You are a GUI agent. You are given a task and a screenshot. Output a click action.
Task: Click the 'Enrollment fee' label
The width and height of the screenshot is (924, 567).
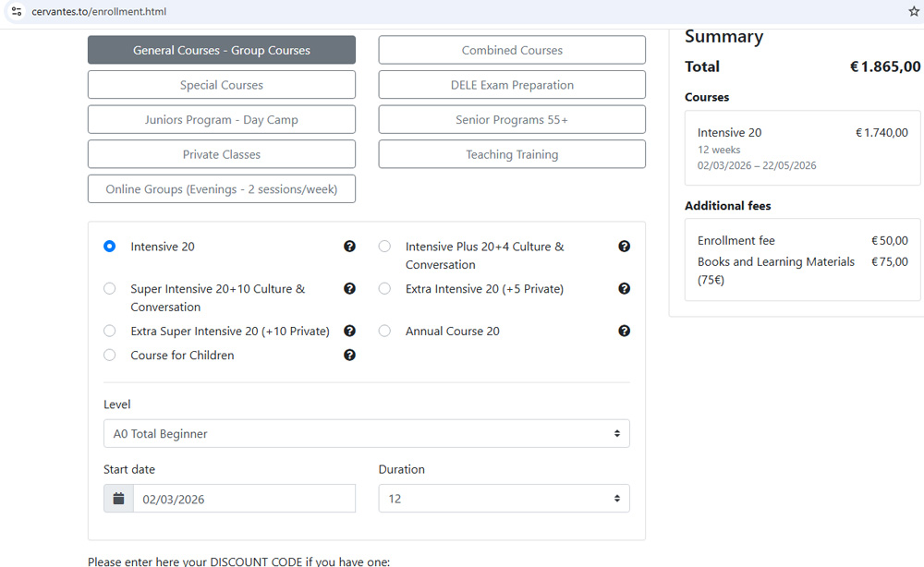click(736, 240)
